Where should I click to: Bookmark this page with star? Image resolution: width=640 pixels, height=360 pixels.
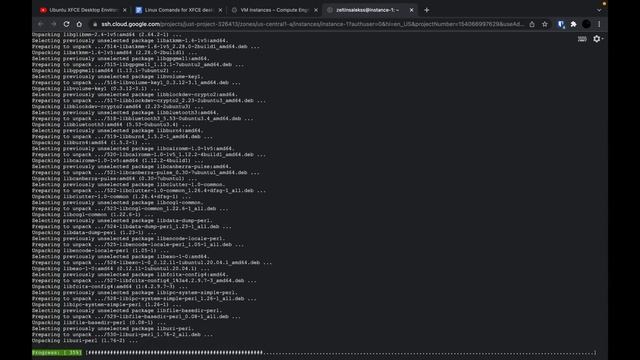pyautogui.click(x=545, y=24)
